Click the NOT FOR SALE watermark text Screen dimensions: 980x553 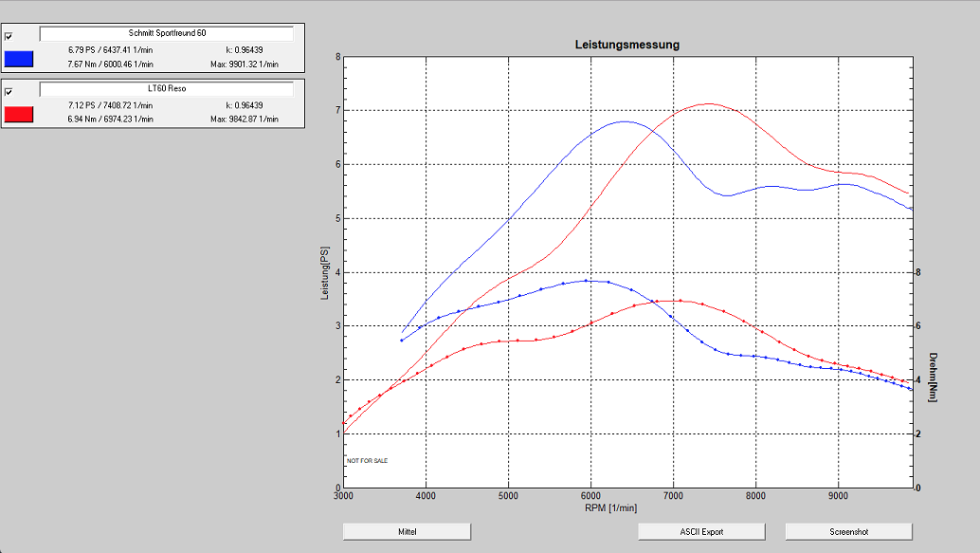(x=367, y=461)
